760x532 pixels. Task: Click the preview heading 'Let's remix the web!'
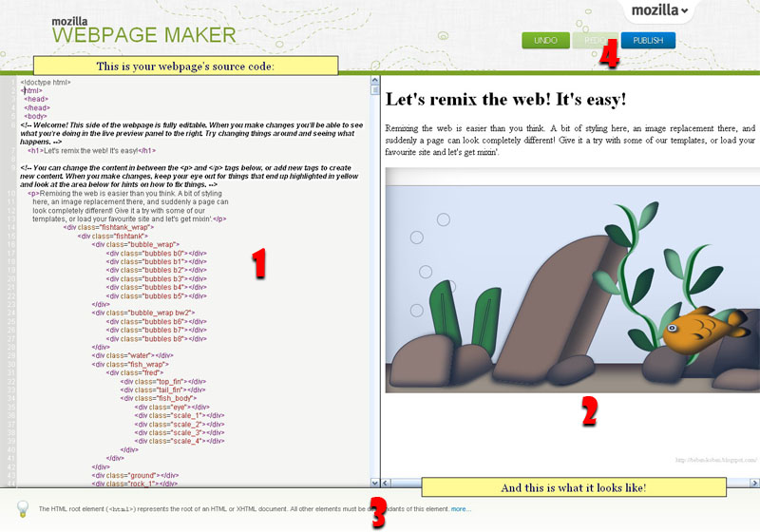point(506,100)
